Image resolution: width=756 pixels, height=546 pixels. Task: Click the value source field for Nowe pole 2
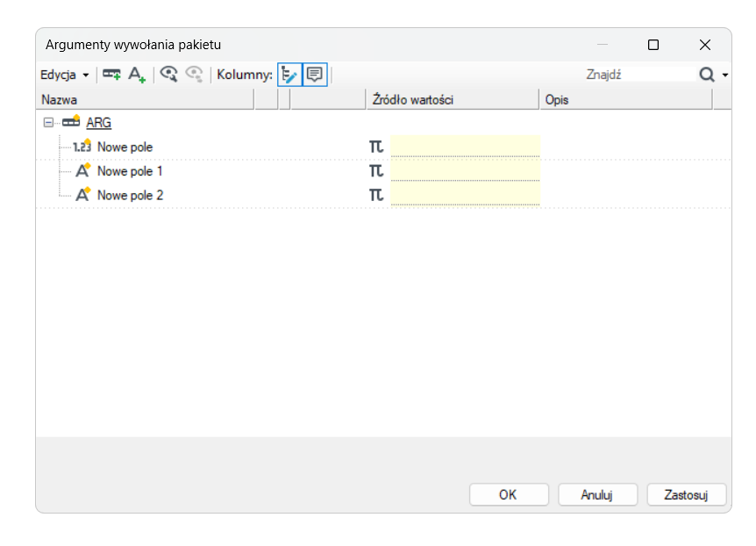[466, 195]
